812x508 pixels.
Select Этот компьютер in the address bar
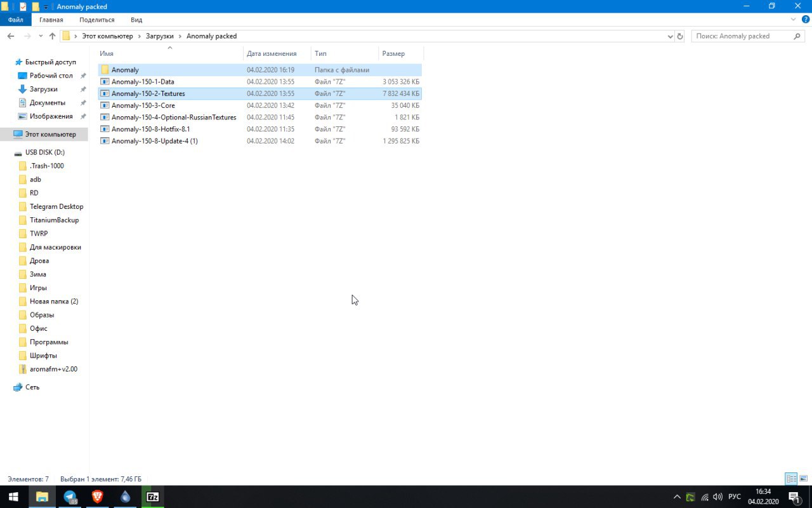(x=107, y=36)
